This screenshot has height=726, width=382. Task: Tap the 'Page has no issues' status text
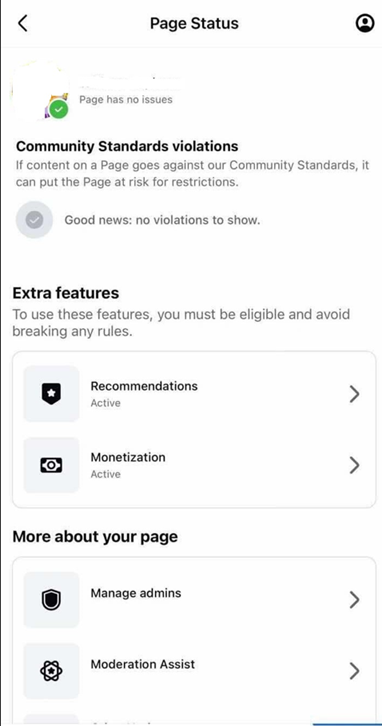126,100
